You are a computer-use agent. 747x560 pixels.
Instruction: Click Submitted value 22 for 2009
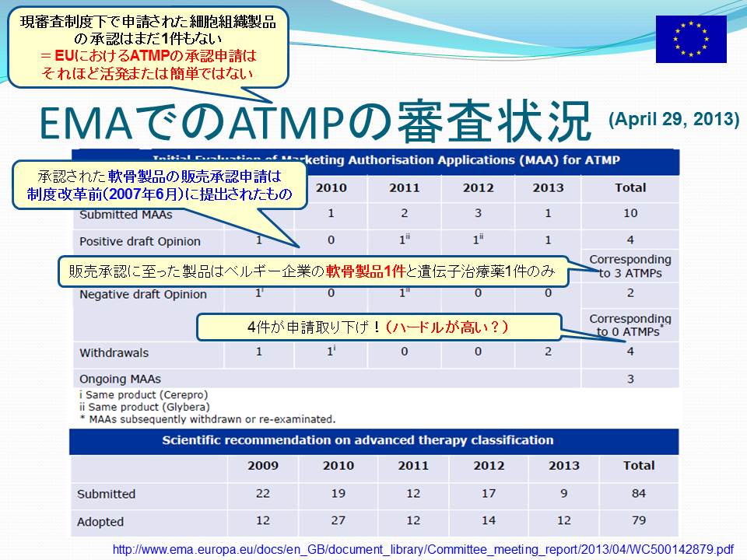coord(263,493)
